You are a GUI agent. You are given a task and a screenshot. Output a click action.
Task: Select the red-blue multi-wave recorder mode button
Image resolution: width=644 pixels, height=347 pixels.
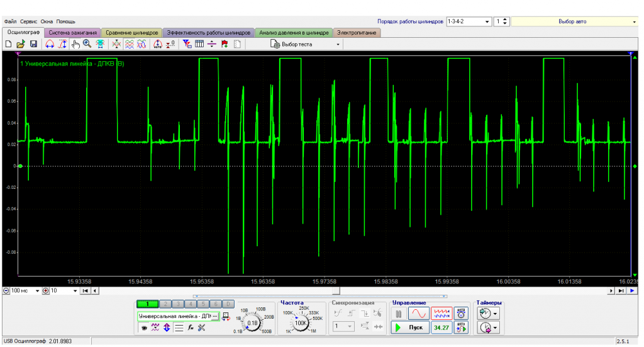point(441,313)
